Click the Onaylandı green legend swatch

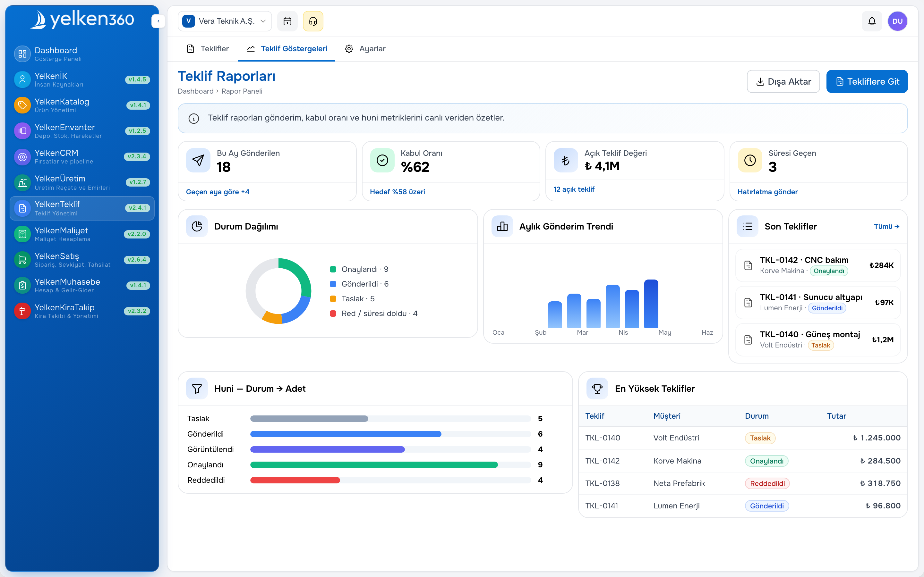(x=333, y=269)
